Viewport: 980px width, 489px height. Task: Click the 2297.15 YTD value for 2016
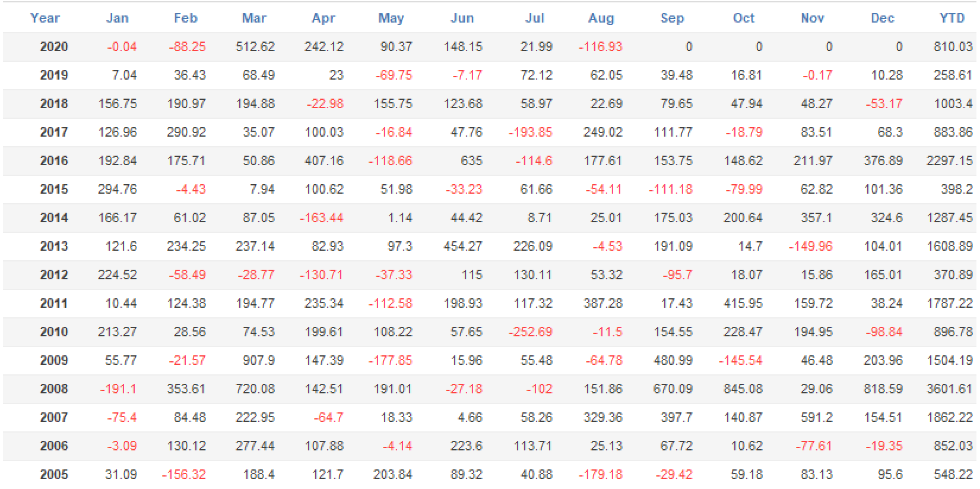[x=949, y=161]
